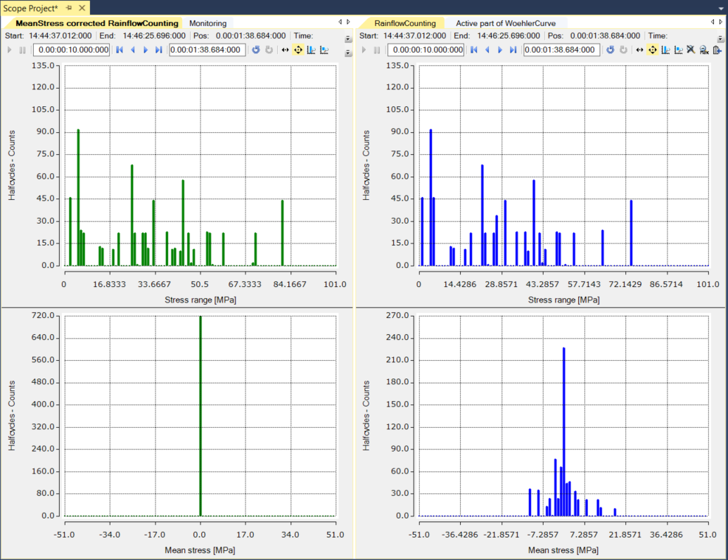
Task: Click last scale-chart icon in MeanStress corrected pane
Action: pyautogui.click(x=324, y=50)
